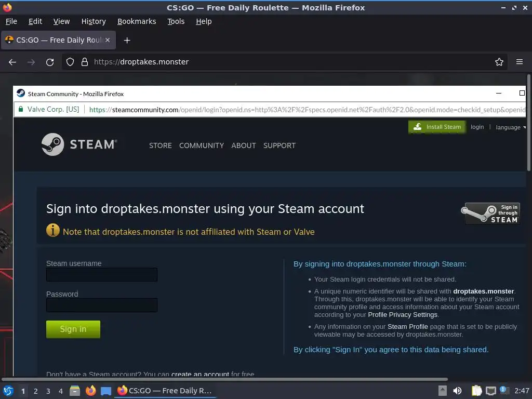Click the network monitor tray icon
The height and width of the screenshot is (399, 532).
(x=491, y=391)
